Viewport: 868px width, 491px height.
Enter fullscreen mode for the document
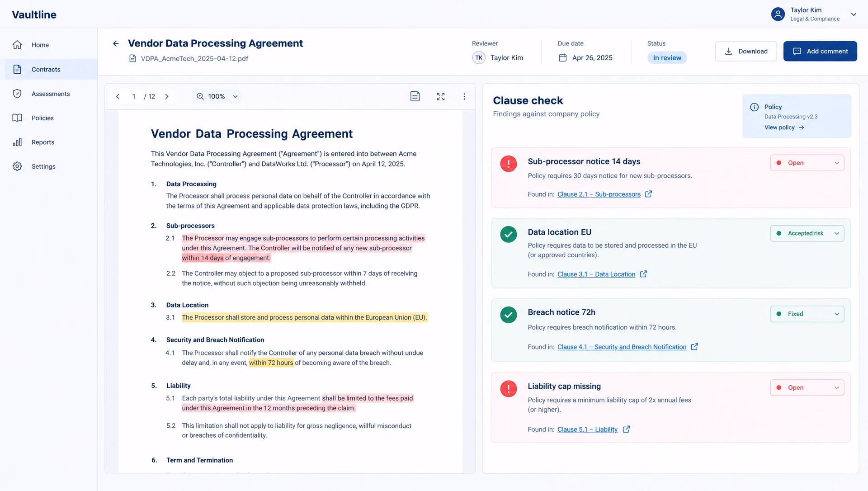coord(441,96)
